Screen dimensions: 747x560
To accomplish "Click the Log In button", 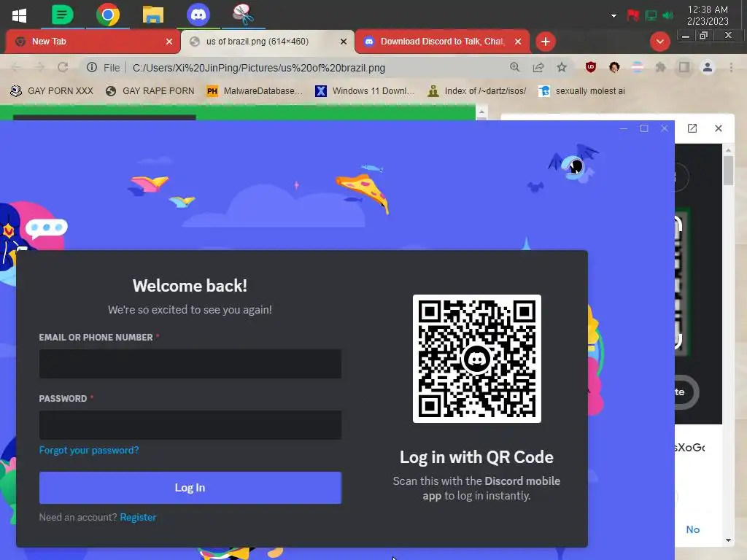I will click(x=190, y=488).
